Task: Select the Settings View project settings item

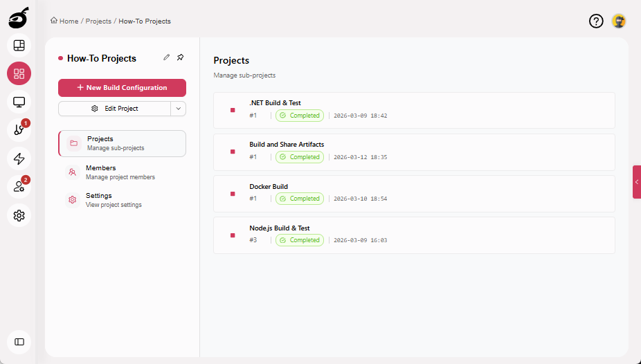Action: pyautogui.click(x=123, y=200)
